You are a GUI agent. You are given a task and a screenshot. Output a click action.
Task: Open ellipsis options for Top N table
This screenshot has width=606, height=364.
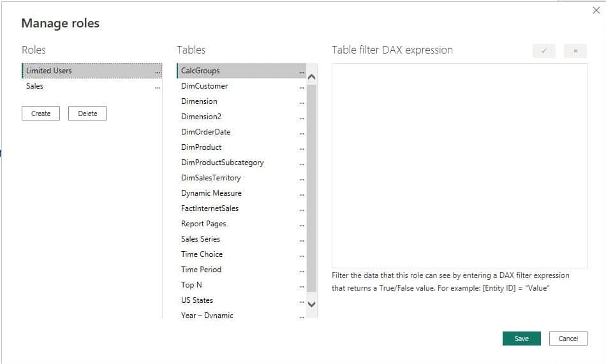tap(302, 286)
